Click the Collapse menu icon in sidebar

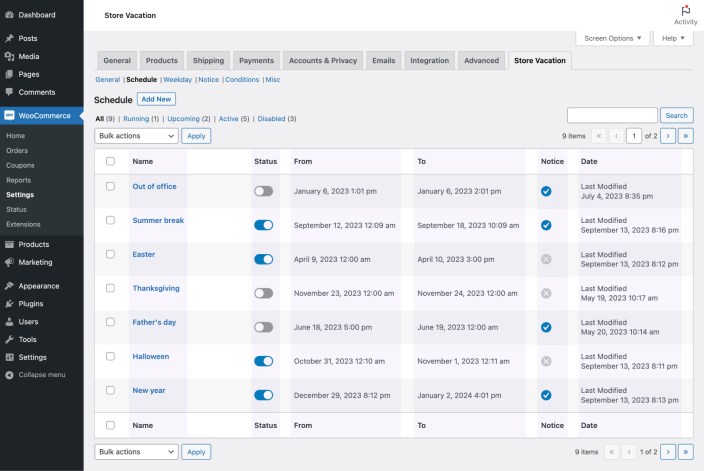click(9, 375)
